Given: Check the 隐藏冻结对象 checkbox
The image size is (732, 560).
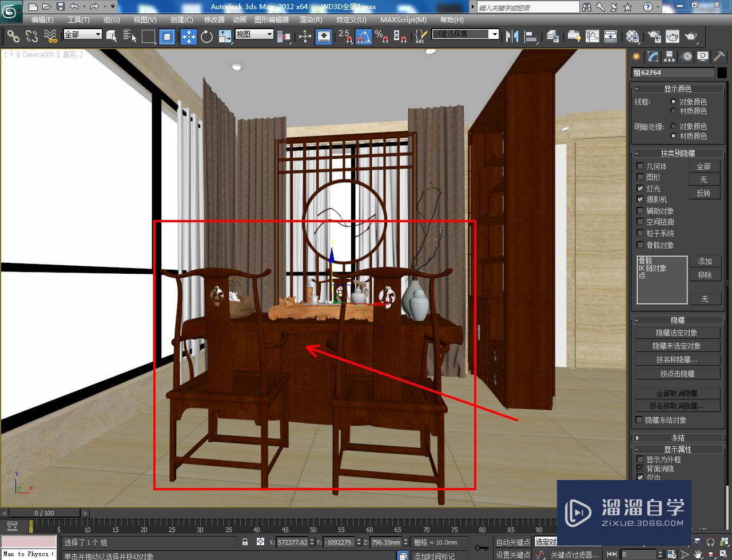Looking at the screenshot, I should click(639, 420).
